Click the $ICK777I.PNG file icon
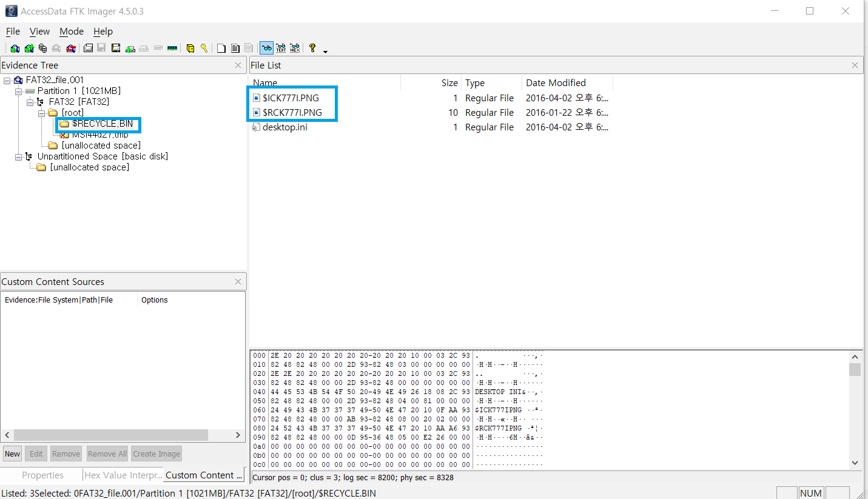Viewport: 868px width, 499px height. (x=256, y=98)
